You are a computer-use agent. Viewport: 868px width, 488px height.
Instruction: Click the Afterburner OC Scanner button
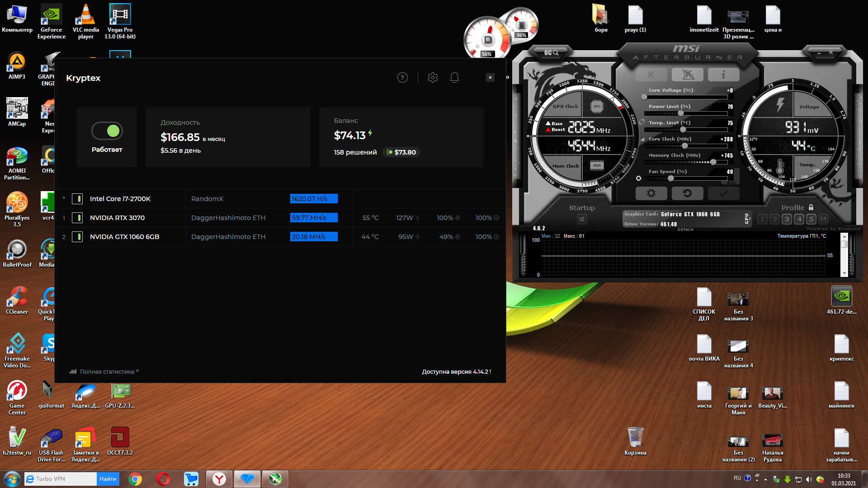click(x=551, y=53)
